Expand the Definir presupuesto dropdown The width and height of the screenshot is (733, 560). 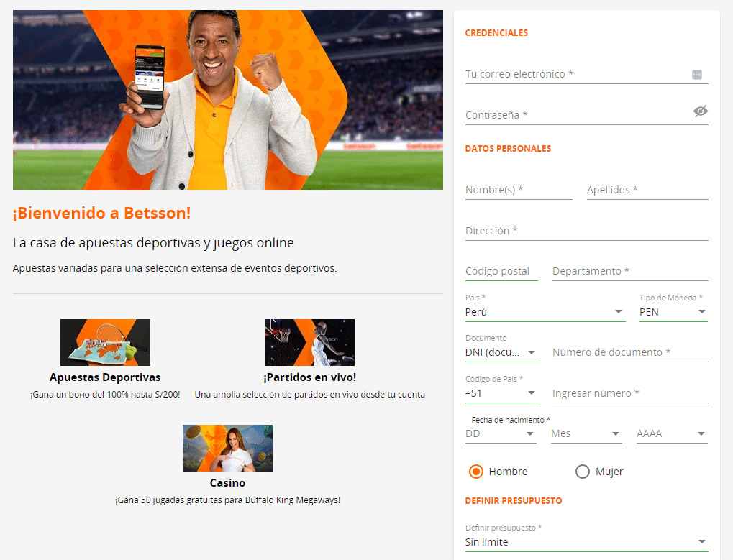586,542
